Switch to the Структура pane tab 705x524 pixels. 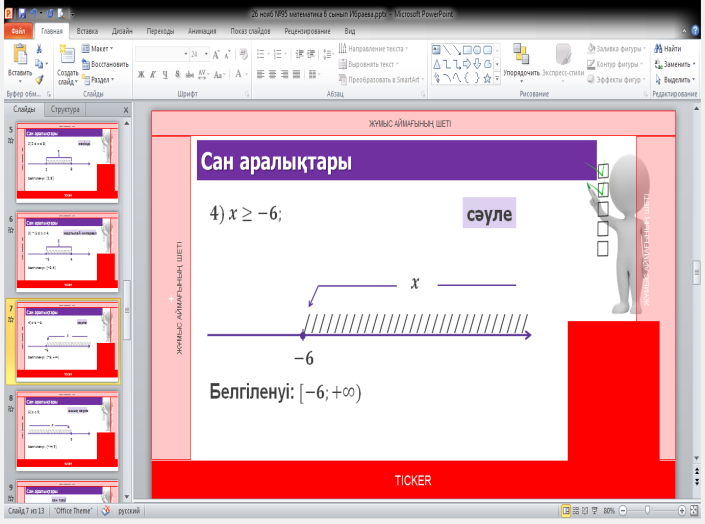(x=65, y=109)
